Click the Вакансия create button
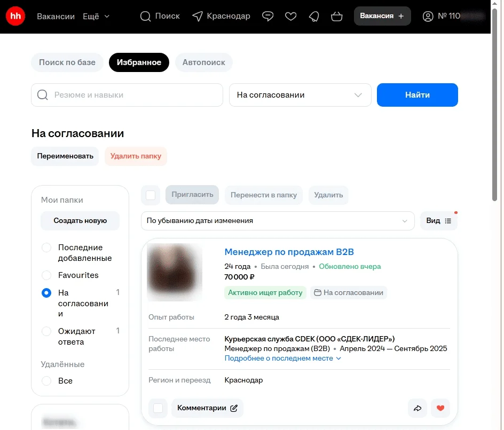 (x=382, y=16)
